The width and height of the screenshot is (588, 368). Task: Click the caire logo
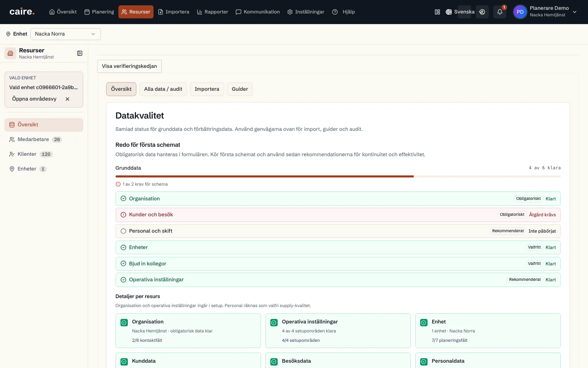point(22,12)
